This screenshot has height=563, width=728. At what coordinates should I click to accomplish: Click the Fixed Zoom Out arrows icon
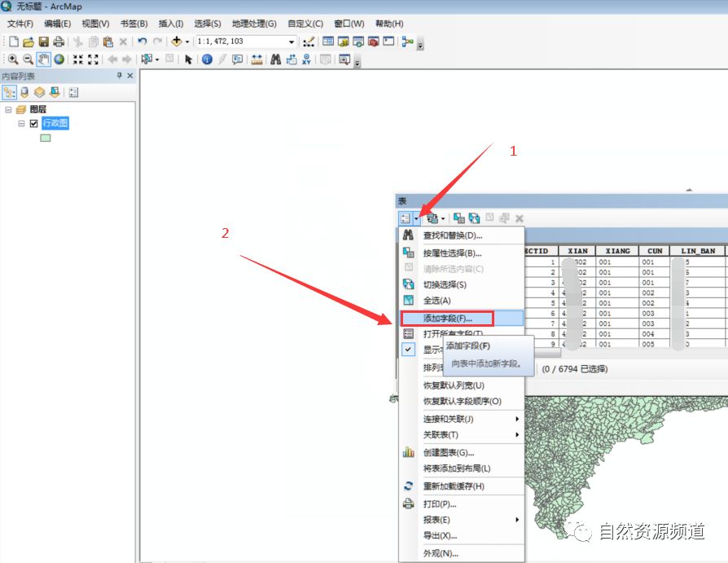click(x=94, y=59)
